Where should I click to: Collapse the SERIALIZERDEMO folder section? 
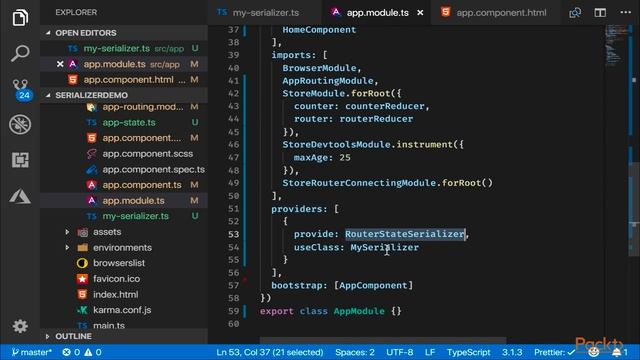tap(91, 95)
